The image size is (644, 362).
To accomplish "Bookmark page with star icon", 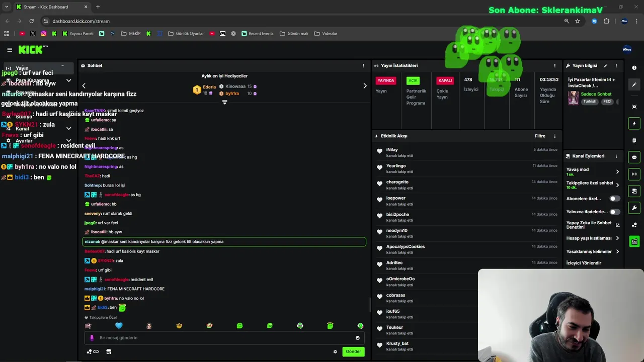I will (x=578, y=21).
